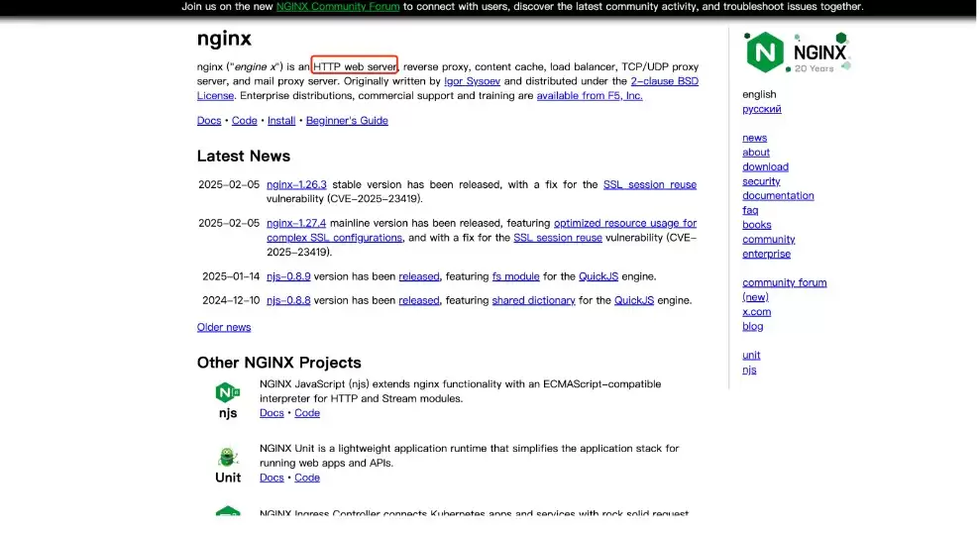The image size is (980, 533).
Task: Open 'x.com' in the sidebar
Action: (756, 311)
